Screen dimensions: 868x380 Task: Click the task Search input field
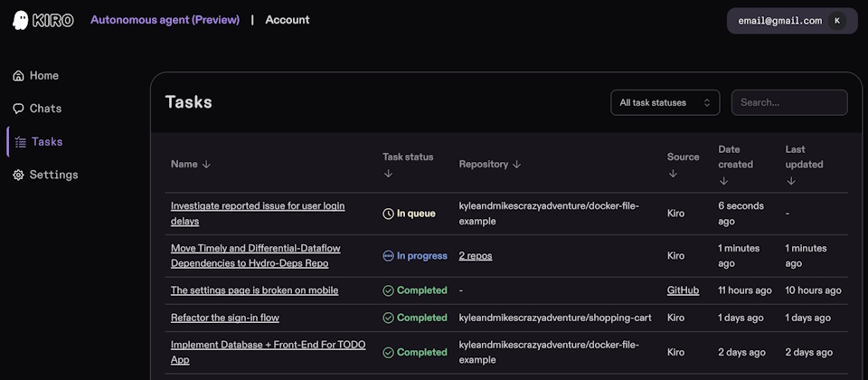788,102
